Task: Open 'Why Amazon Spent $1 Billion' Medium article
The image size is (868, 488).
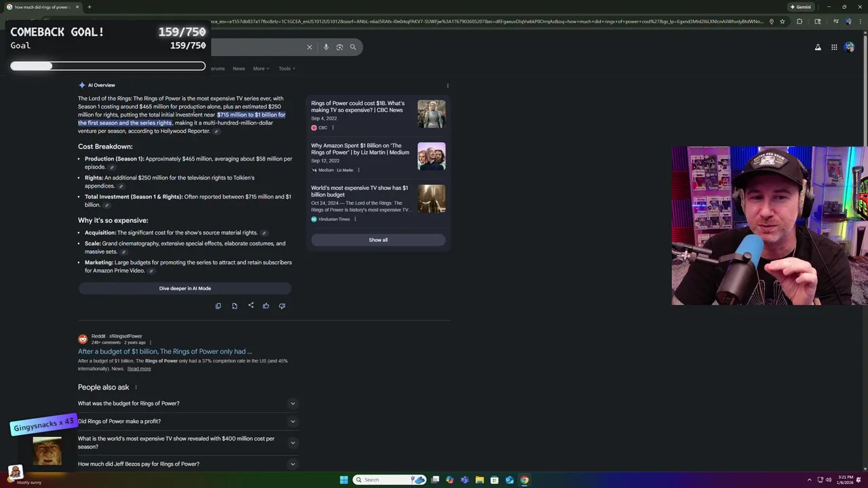Action: [360, 149]
